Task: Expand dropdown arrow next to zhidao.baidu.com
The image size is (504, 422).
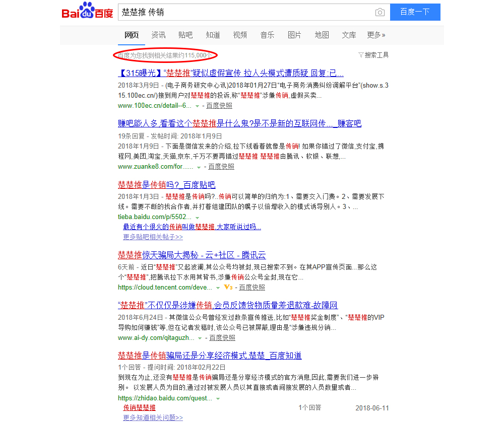Action: pos(218,398)
